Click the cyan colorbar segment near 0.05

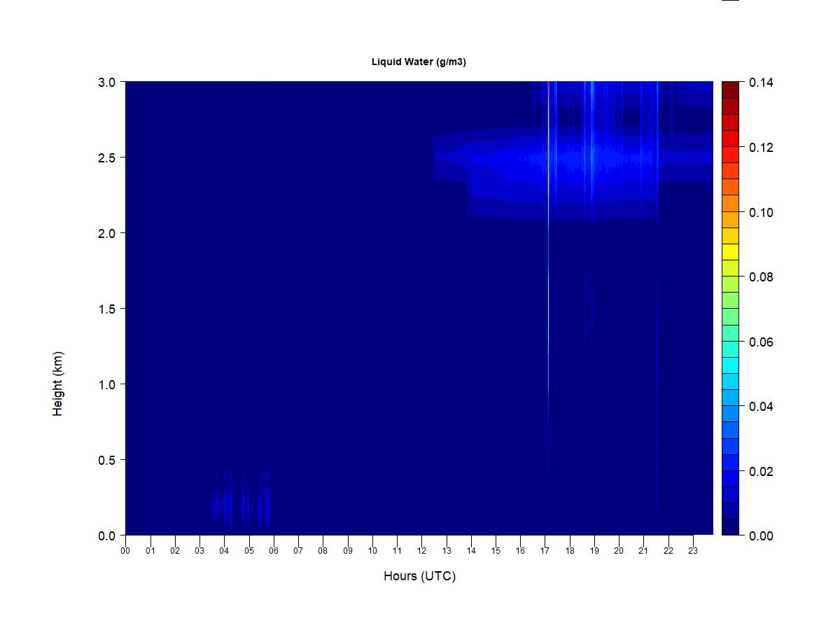(730, 365)
